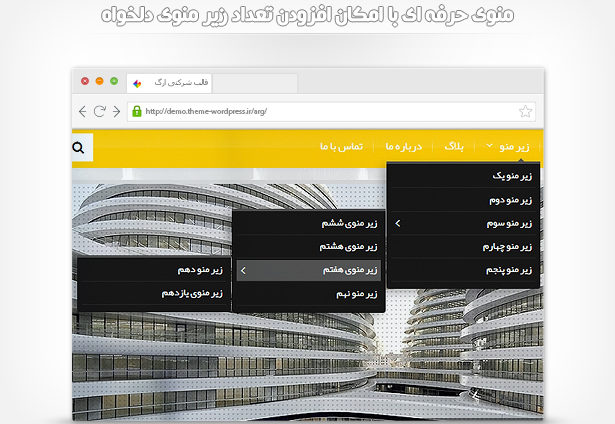Click the tab's colorful favicon

tap(137, 82)
